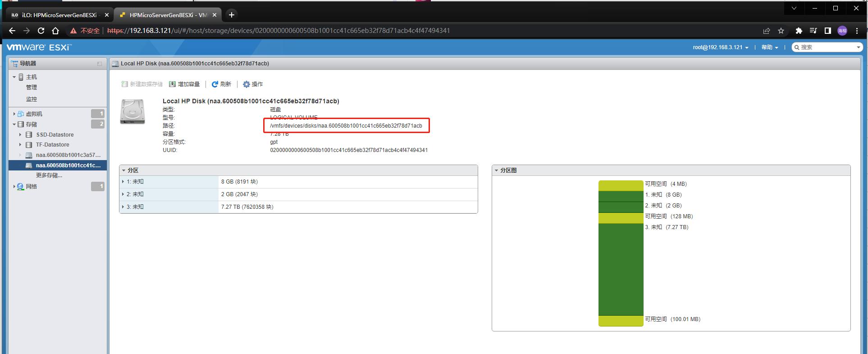This screenshot has height=354, width=868.
Task: Click the 100.01 MB free space chart segment
Action: [x=621, y=321]
